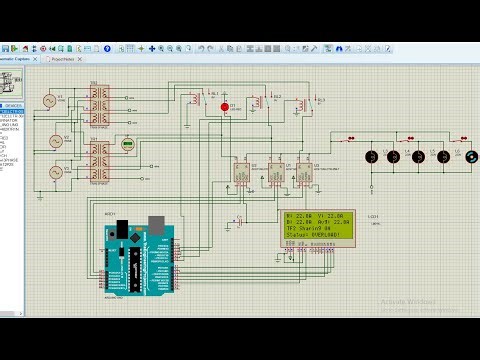Toggle the grid display icon
480x360 pixels.
130,49
